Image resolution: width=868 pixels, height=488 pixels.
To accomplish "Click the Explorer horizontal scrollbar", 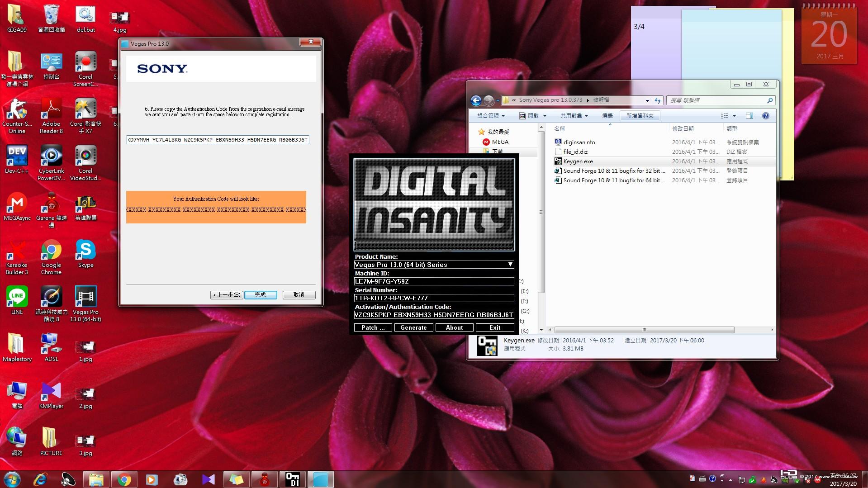I will coord(644,330).
